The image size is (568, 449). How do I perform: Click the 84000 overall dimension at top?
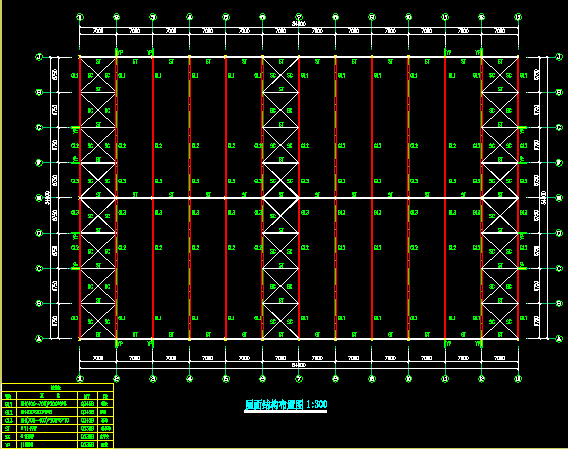(x=299, y=24)
